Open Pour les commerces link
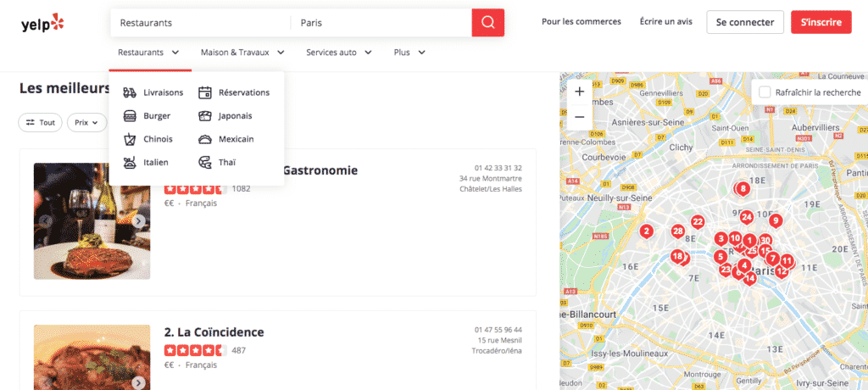This screenshot has height=390, width=868. click(581, 21)
